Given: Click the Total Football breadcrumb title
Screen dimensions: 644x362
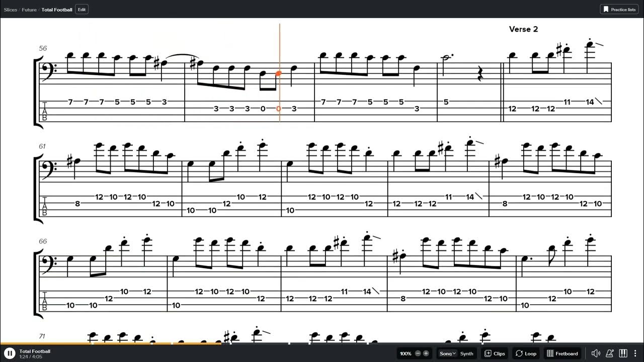Looking at the screenshot, I should 57,10.
